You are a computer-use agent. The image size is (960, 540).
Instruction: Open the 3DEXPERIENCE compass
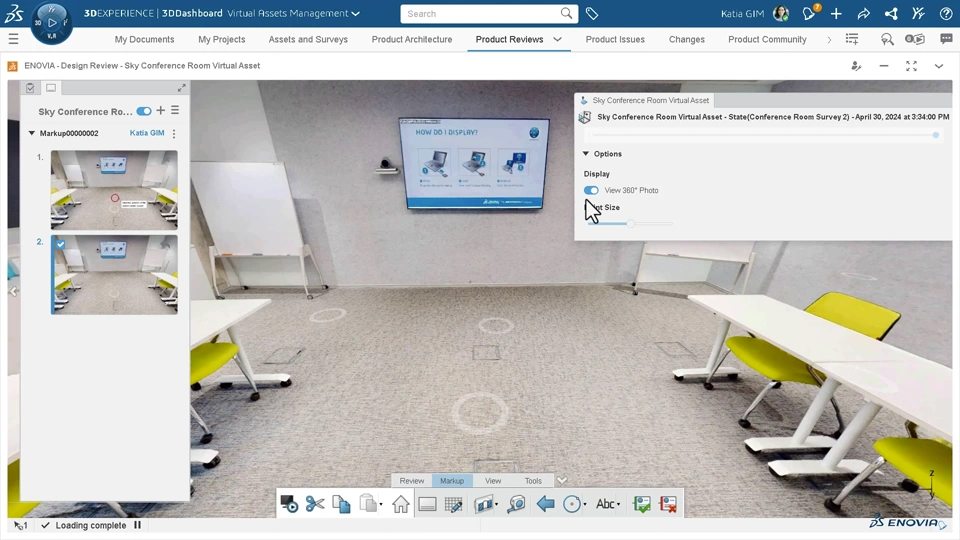click(51, 23)
